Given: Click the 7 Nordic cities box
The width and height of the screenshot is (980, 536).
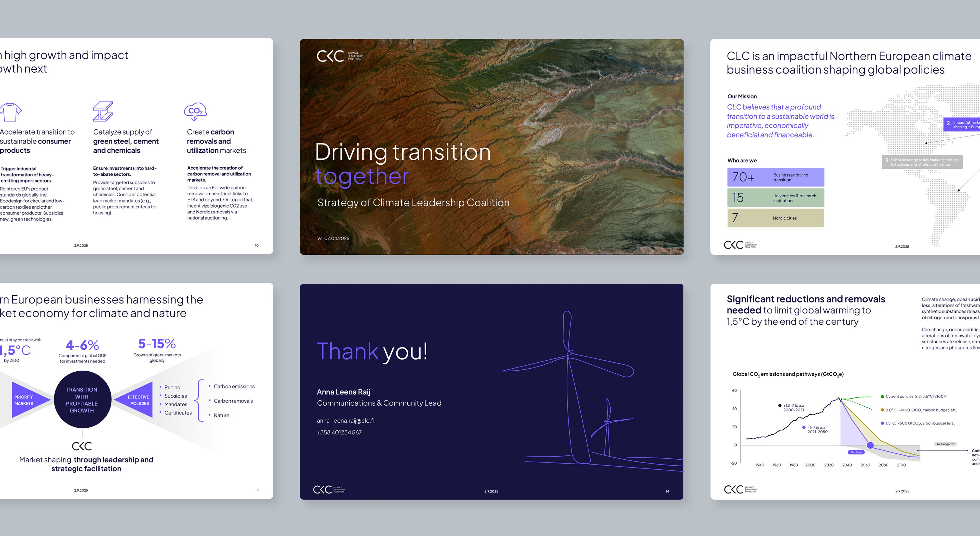Looking at the screenshot, I should pyautogui.click(x=775, y=218).
